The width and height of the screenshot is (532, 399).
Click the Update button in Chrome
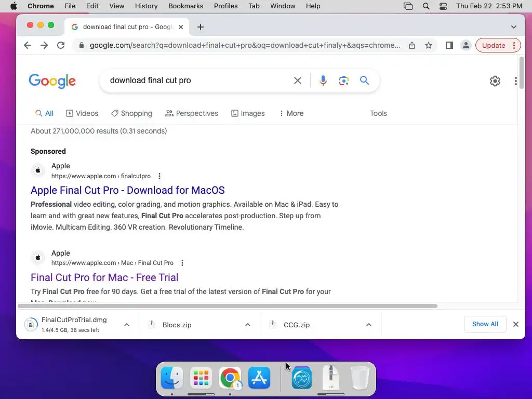(494, 46)
